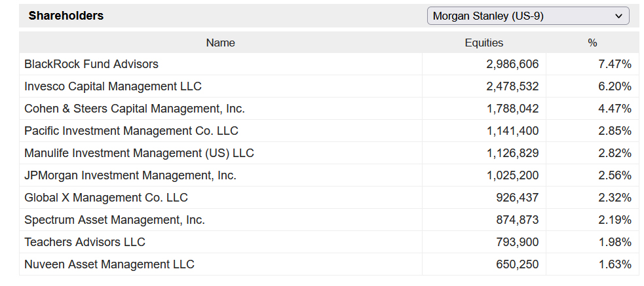Open Invesco Capital Management LLC entry
The image size is (644, 286).
tap(113, 86)
